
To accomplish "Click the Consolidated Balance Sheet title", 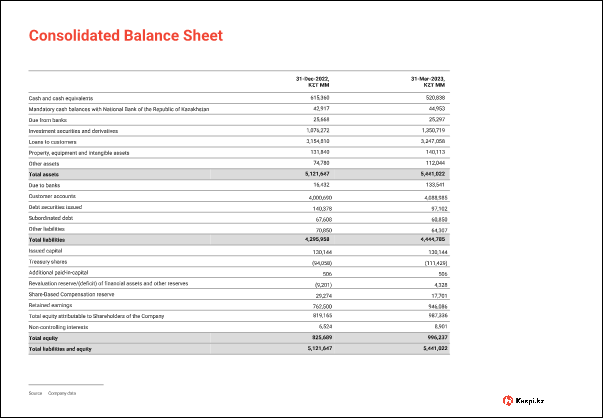I will [x=124, y=37].
